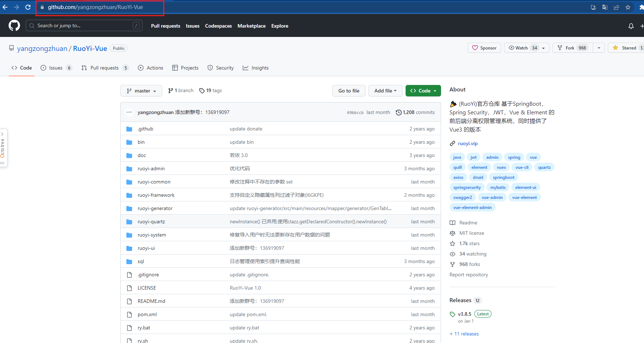Viewport: 644px width, 343px height.
Task: Open the README.md file
Action: 151,301
